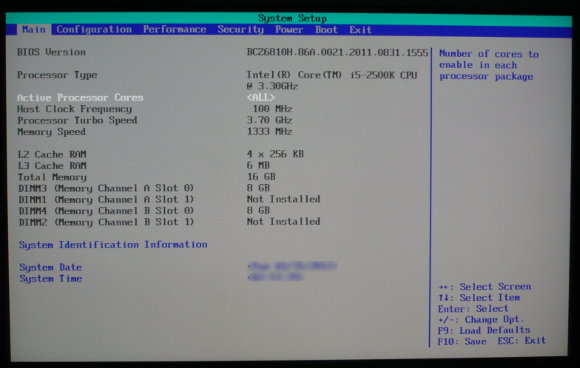
Task: Click the Processor Turbo Speed label
Action: point(77,121)
